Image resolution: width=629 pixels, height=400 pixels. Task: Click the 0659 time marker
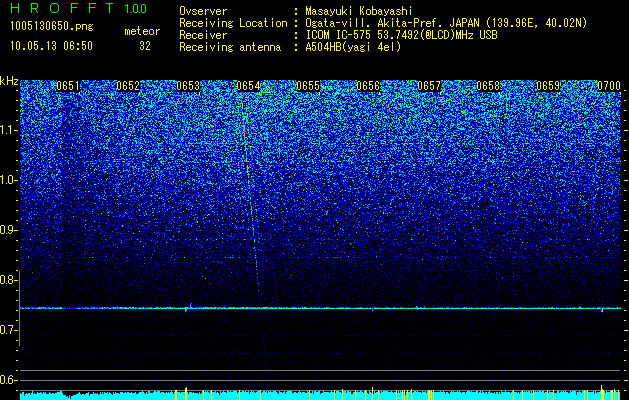pyautogui.click(x=548, y=86)
